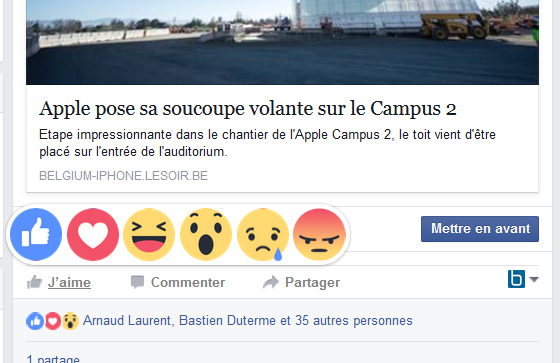Screen dimensions: 560x363
Task: Open the Arnaud Laurent profile link
Action: click(x=127, y=320)
